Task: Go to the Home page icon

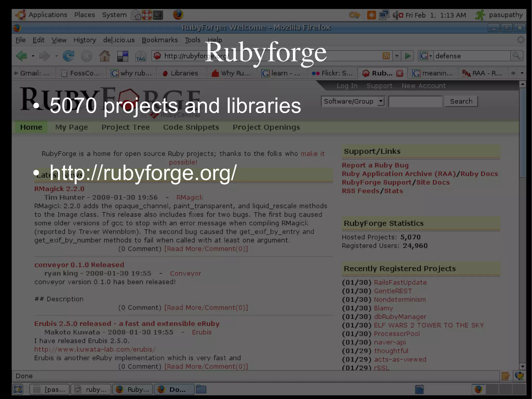Action: tap(105, 56)
